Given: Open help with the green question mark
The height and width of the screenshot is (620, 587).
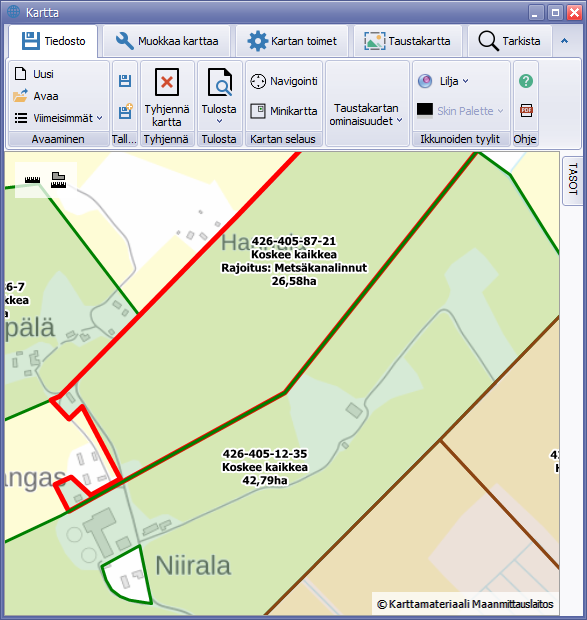Looking at the screenshot, I should (526, 81).
